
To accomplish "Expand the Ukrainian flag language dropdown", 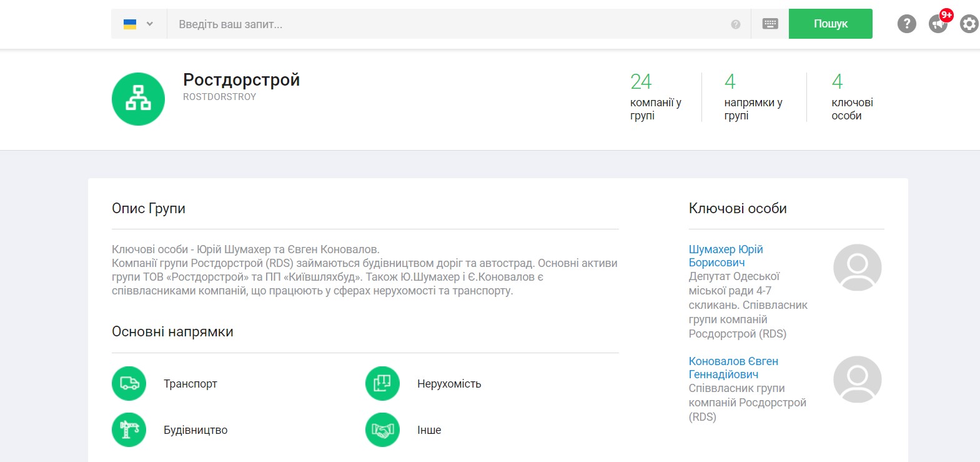I will 139,24.
